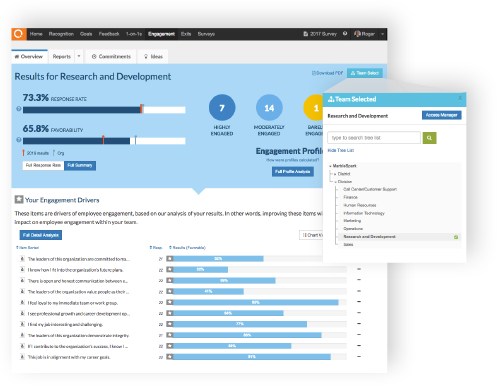497x386 pixels.
Task: Click the Team Select button
Action: [365, 73]
